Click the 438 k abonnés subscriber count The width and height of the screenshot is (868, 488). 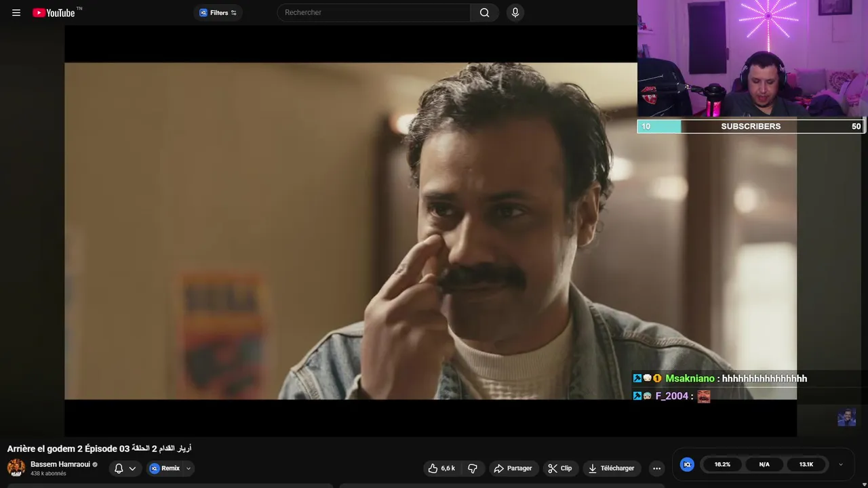tap(48, 474)
